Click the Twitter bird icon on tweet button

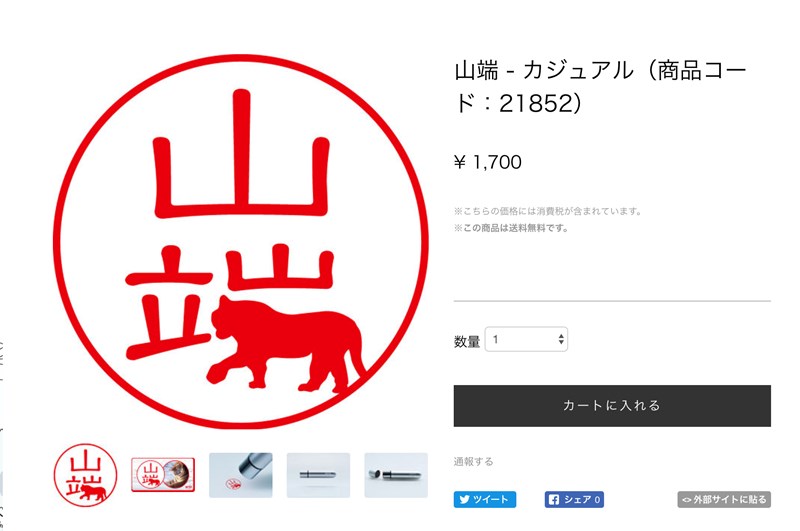pos(464,499)
